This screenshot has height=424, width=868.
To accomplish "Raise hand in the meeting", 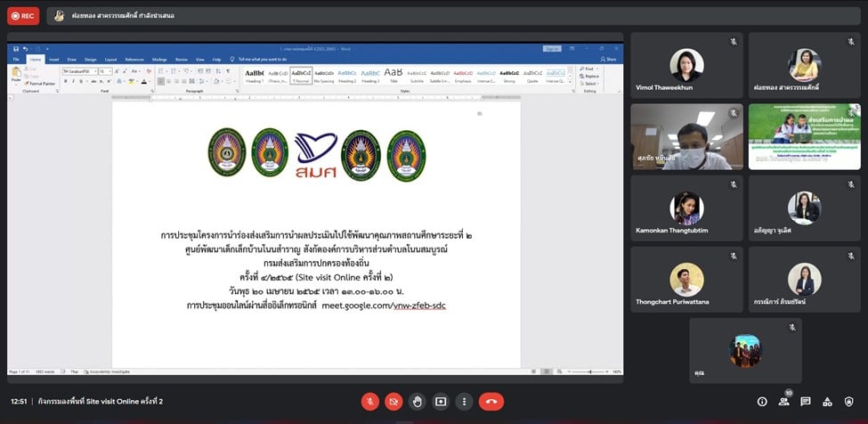I will [x=417, y=402].
